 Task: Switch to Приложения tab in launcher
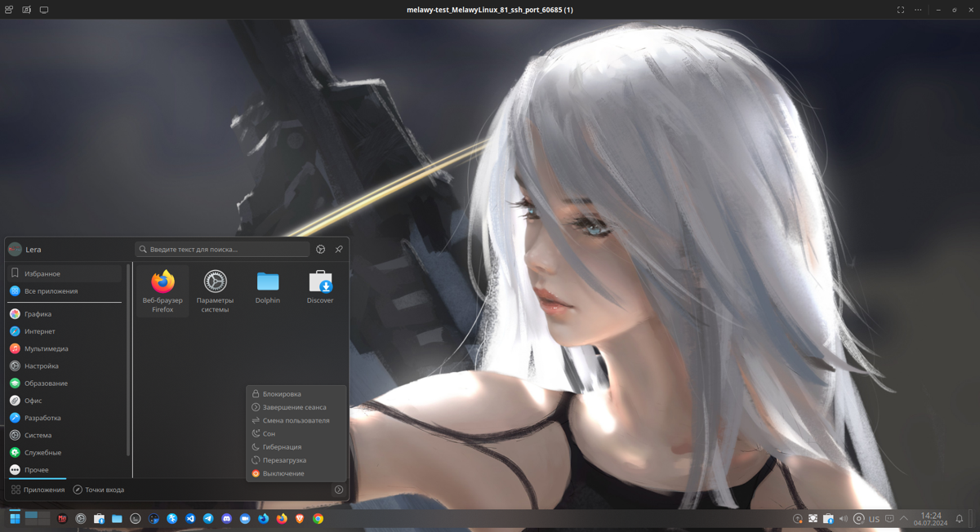(38, 490)
